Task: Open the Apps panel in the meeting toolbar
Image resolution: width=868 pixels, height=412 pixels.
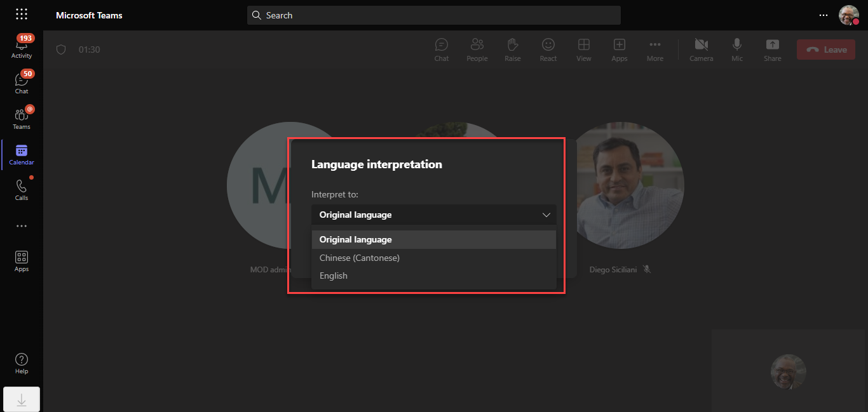Action: point(619,49)
